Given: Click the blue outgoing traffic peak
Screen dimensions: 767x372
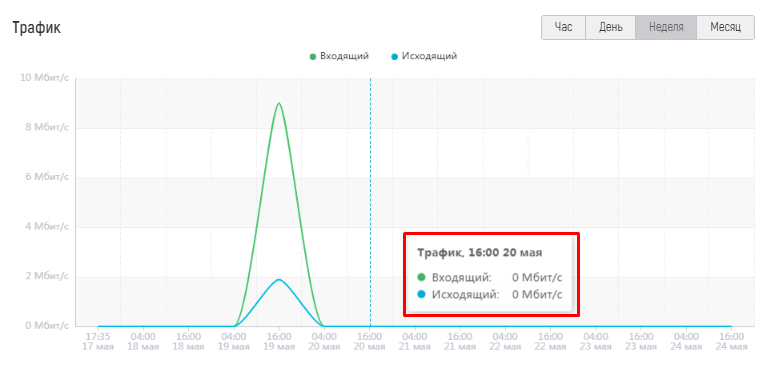Looking at the screenshot, I should pyautogui.click(x=279, y=279).
